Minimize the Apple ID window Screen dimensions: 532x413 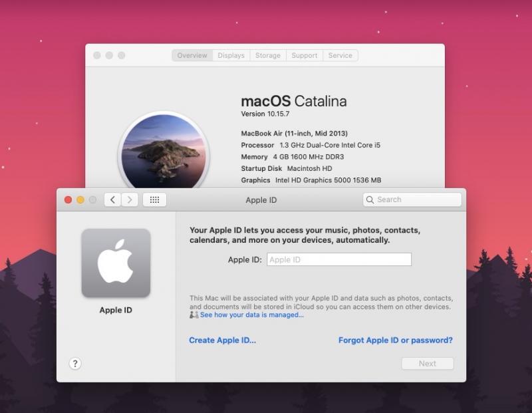pyautogui.click(x=80, y=200)
